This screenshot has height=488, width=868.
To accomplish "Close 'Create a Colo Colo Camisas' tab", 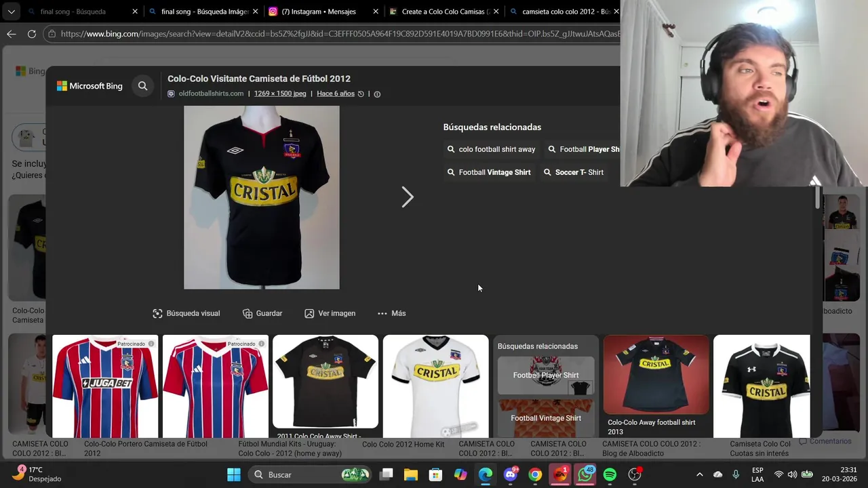I will pyautogui.click(x=496, y=12).
